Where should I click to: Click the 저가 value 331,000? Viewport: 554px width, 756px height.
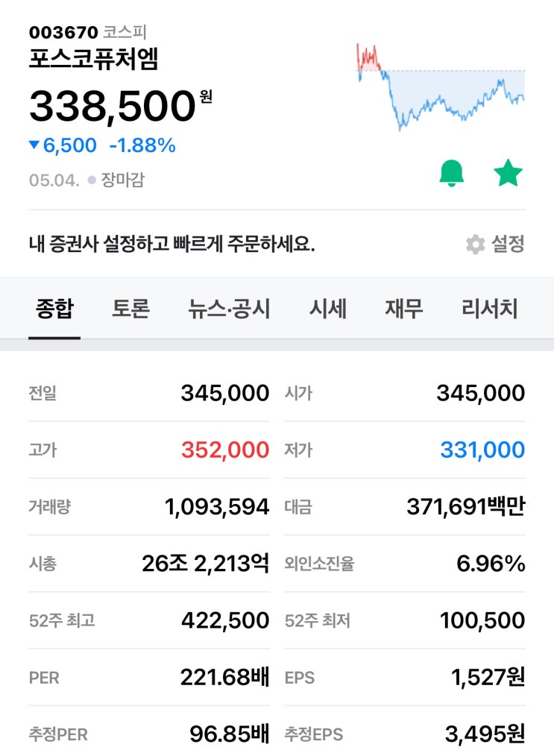coord(482,450)
